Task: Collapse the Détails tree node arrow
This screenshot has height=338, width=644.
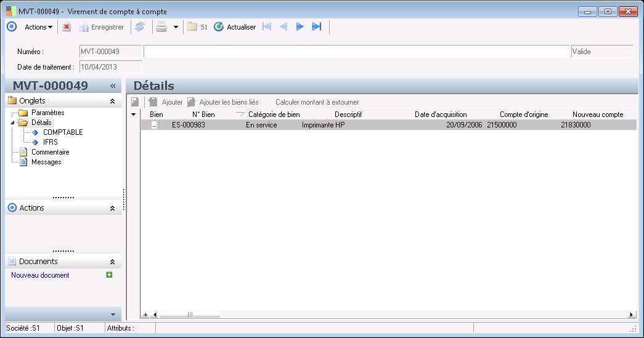Action: click(12, 123)
